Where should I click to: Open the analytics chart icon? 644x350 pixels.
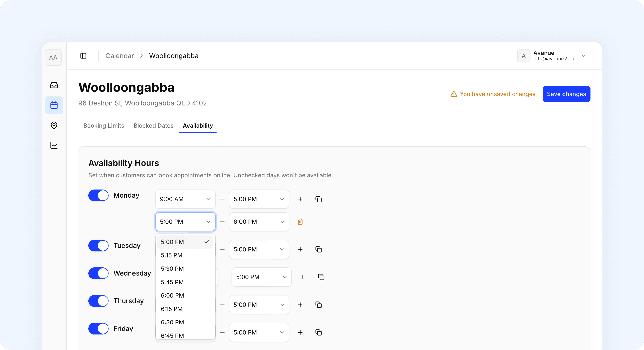(x=54, y=145)
